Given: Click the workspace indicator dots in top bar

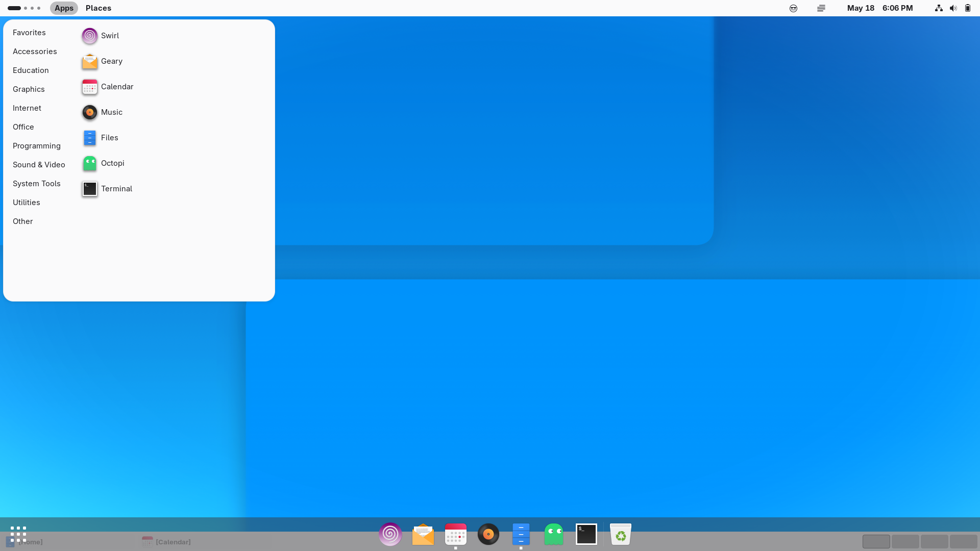Looking at the screenshot, I should point(24,8).
